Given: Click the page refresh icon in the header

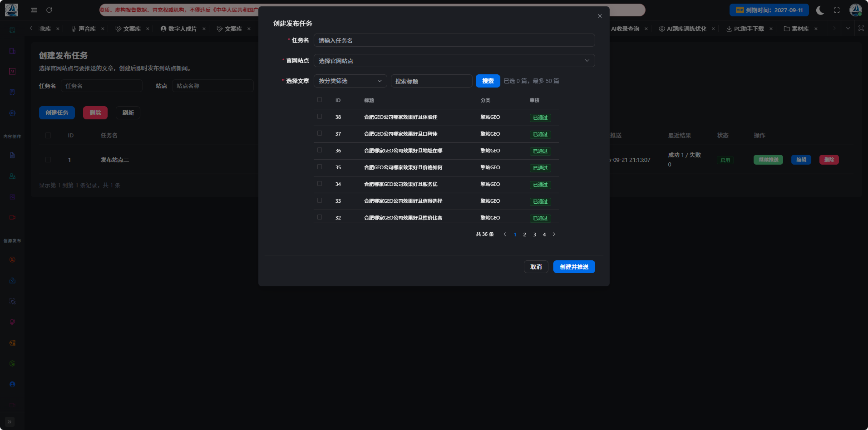Looking at the screenshot, I should [x=49, y=10].
